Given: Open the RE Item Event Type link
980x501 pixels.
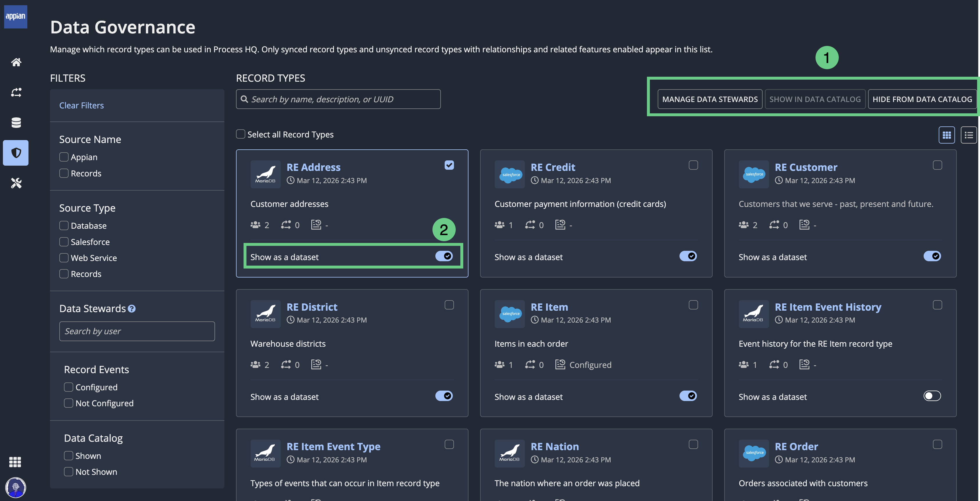Looking at the screenshot, I should (333, 447).
